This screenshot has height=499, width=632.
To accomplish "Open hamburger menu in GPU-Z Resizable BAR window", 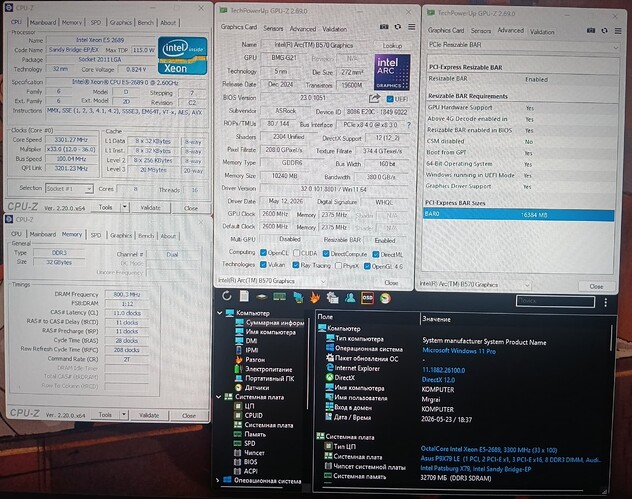I will (618, 31).
